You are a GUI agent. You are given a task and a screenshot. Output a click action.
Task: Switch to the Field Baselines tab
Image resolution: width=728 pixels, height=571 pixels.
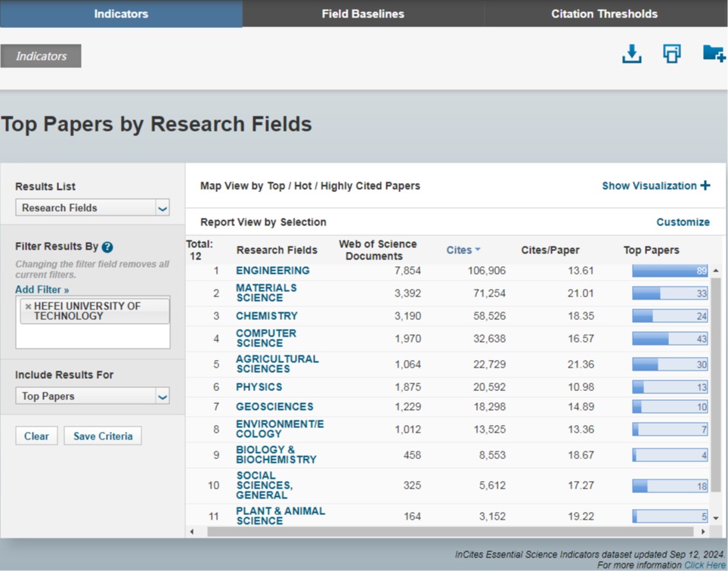pyautogui.click(x=363, y=14)
